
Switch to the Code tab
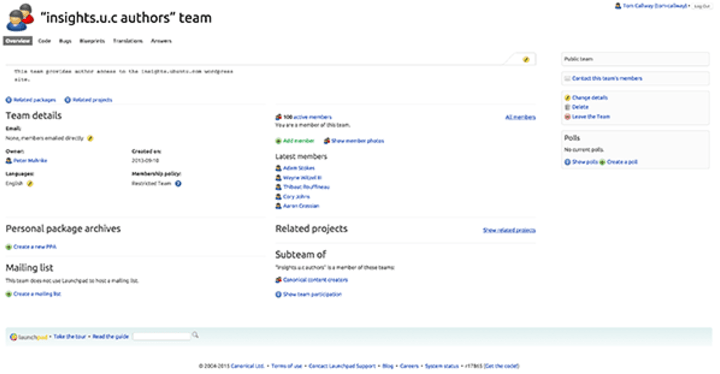tap(45, 41)
